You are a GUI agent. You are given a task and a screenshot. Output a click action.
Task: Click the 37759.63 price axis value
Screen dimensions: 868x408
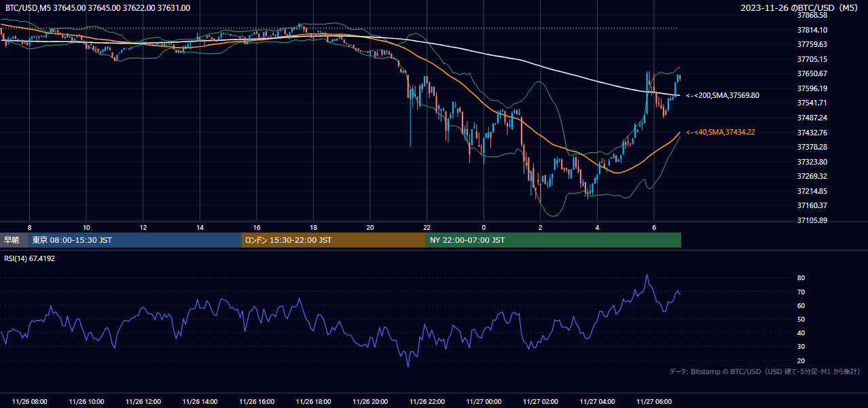click(812, 44)
